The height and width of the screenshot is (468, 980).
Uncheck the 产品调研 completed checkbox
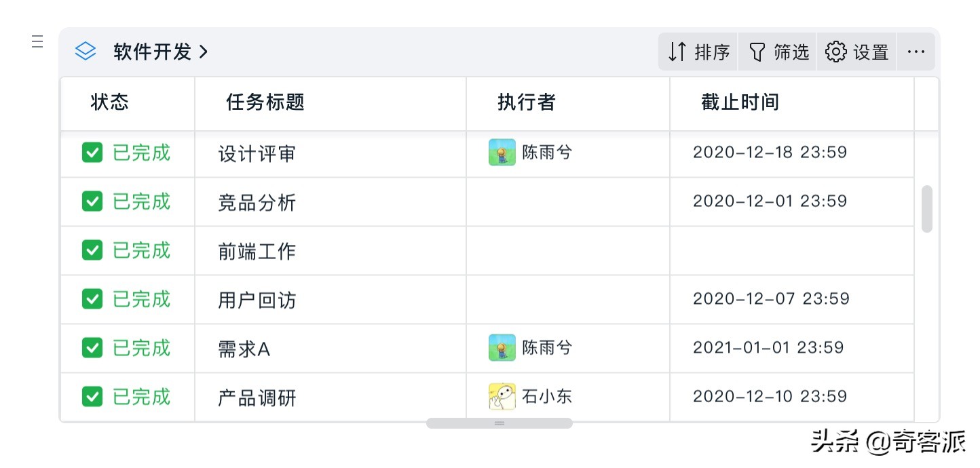coord(92,397)
